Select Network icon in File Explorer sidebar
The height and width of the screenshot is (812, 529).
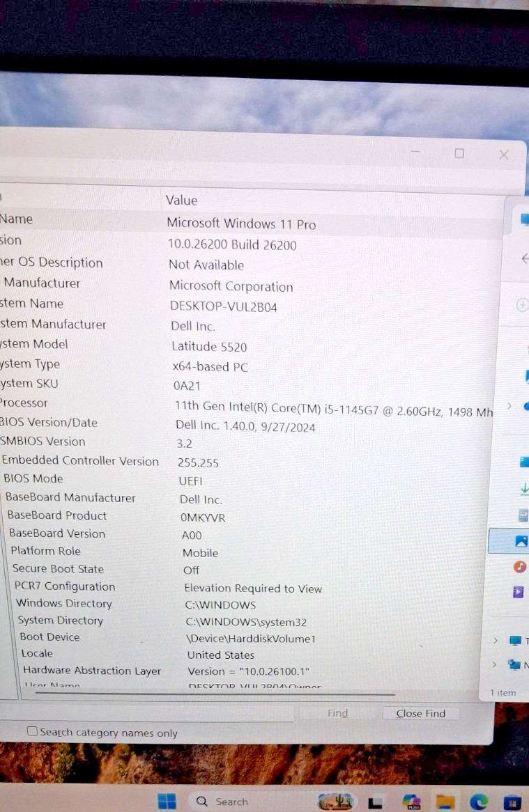click(514, 664)
